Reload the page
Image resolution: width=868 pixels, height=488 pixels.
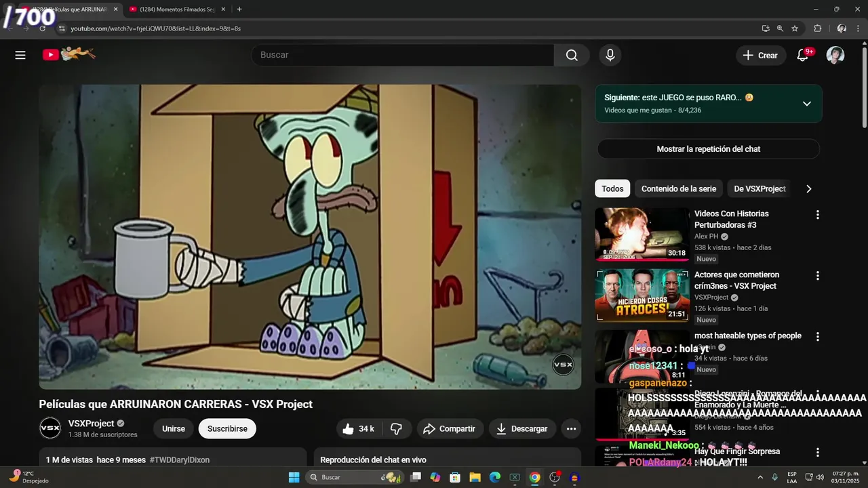pos(42,28)
